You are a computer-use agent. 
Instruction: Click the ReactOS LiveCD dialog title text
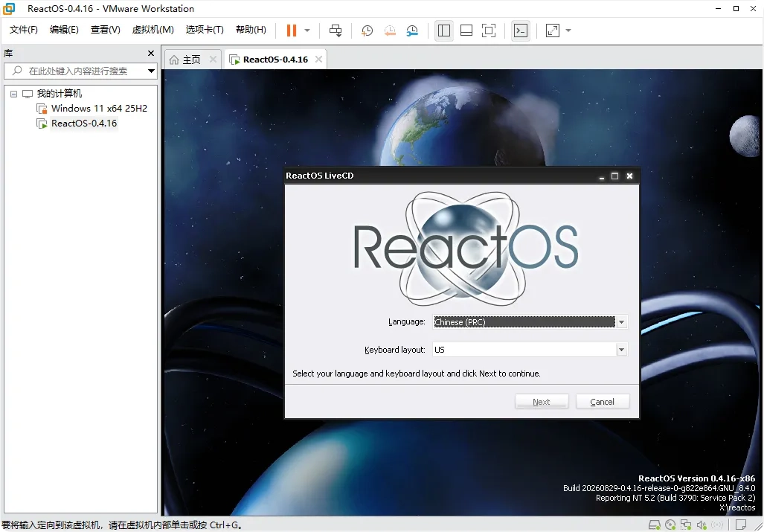pyautogui.click(x=320, y=176)
